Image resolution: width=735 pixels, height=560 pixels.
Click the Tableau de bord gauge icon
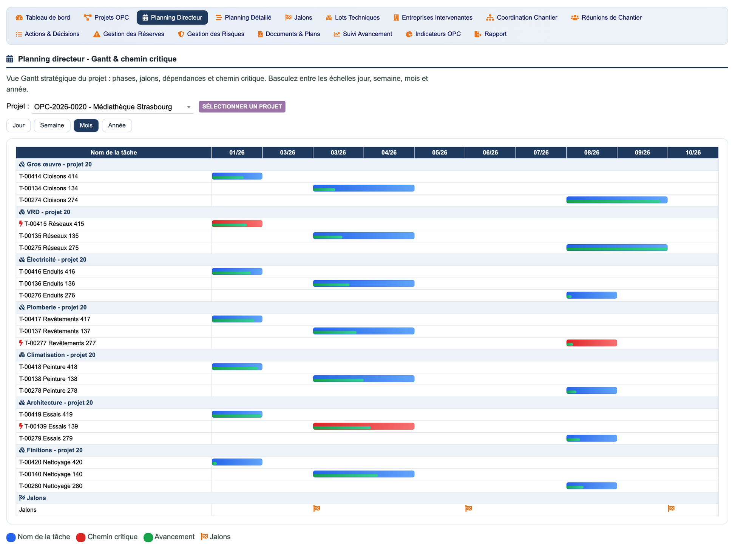click(19, 18)
